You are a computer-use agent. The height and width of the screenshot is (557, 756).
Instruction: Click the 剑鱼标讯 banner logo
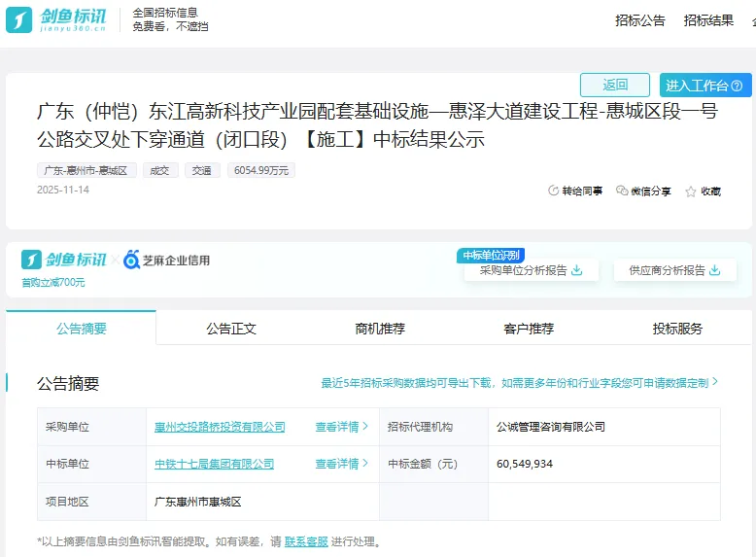pyautogui.click(x=64, y=260)
